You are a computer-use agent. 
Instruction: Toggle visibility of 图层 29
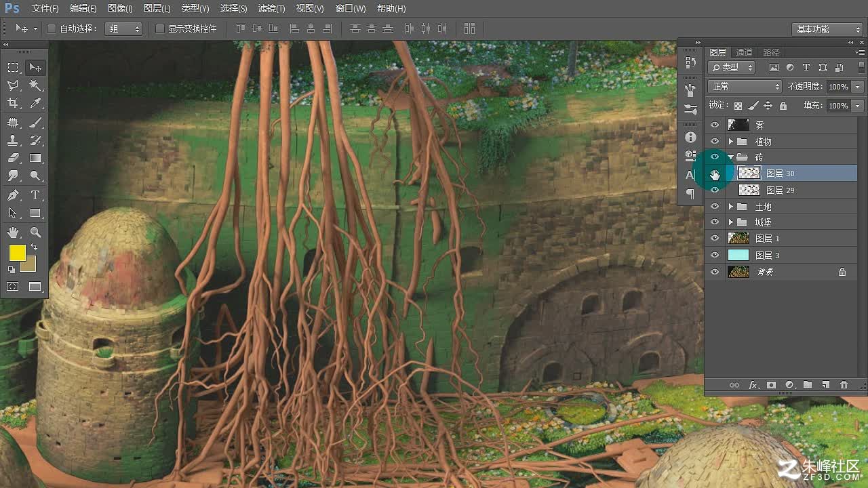(714, 190)
